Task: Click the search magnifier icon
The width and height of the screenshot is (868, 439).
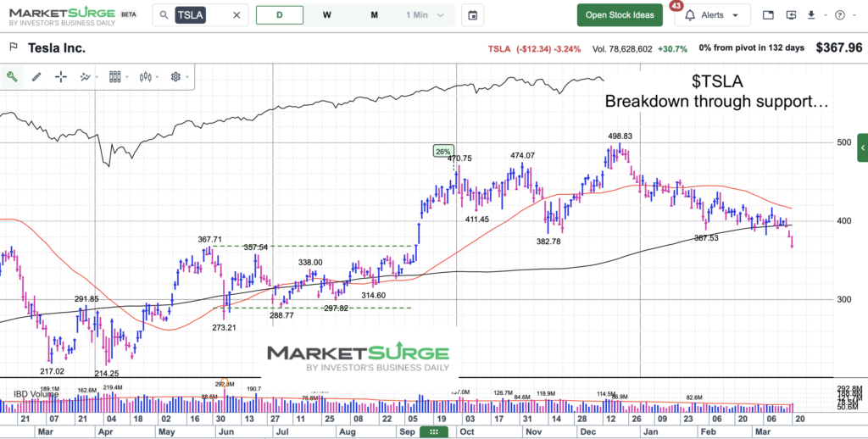Action: pyautogui.click(x=164, y=15)
